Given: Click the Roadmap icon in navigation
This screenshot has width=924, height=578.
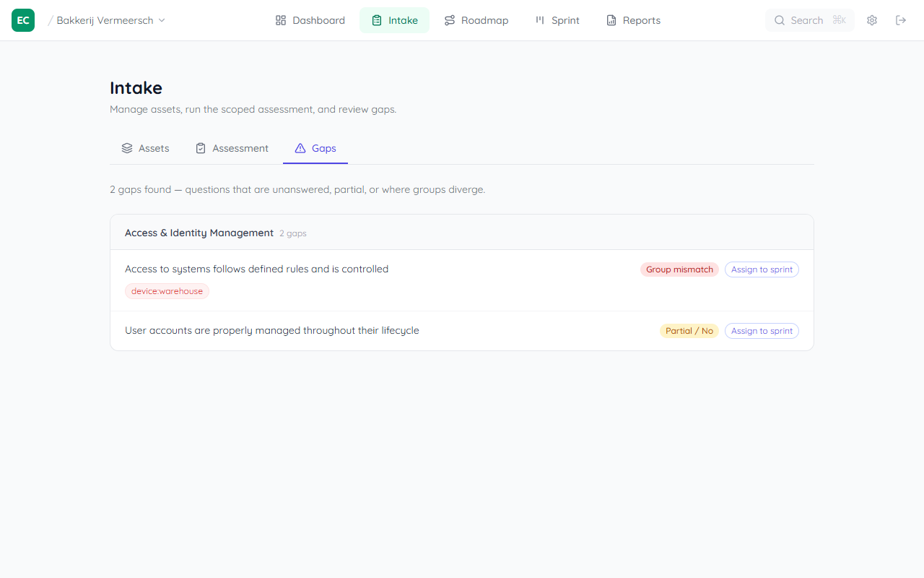Looking at the screenshot, I should pos(450,20).
